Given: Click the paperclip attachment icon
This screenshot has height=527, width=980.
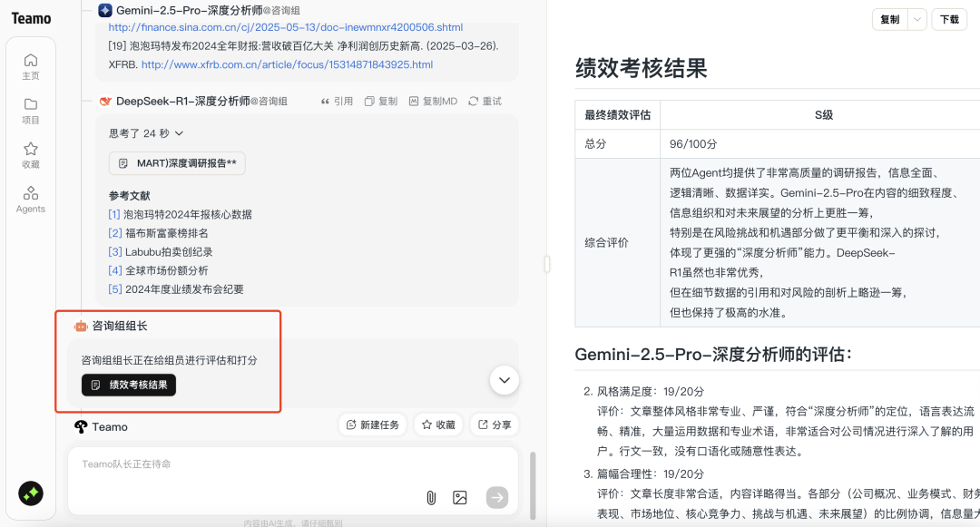Looking at the screenshot, I should tap(431, 498).
